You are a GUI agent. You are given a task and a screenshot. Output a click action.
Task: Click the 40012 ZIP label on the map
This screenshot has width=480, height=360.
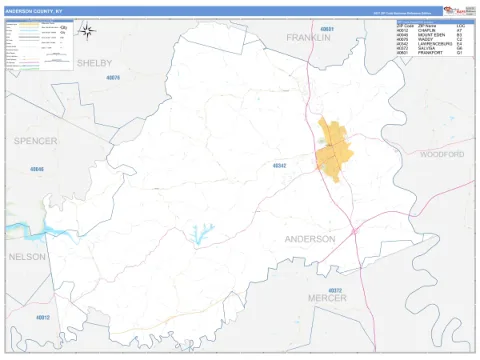pos(43,317)
